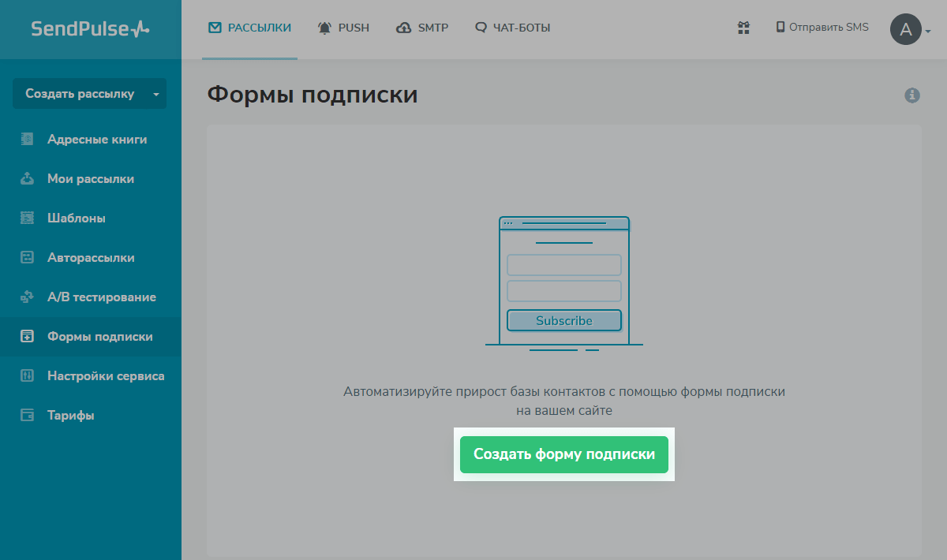Click the user avatar letter A

[x=906, y=30]
